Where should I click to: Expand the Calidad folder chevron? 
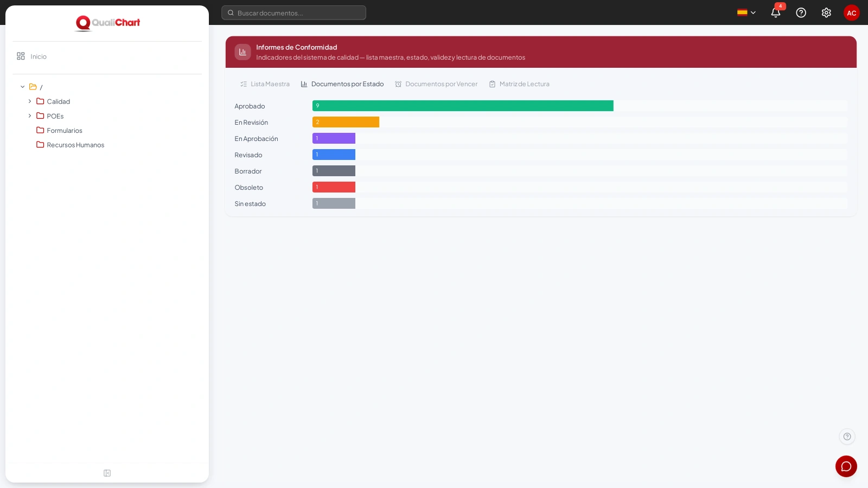click(30, 101)
